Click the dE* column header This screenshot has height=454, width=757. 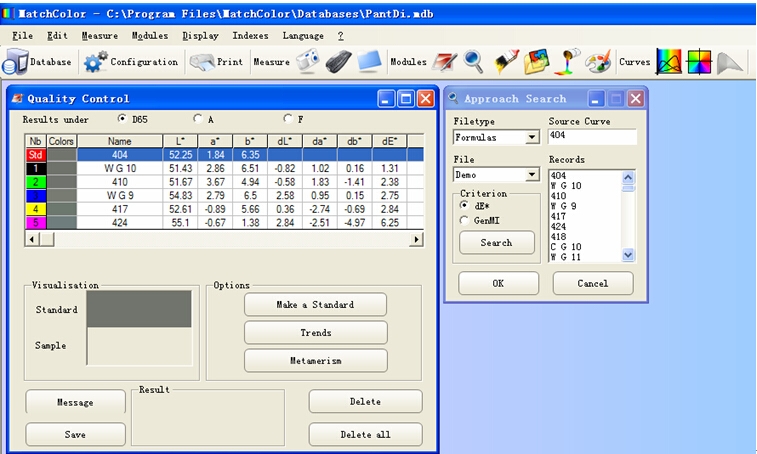[389, 142]
